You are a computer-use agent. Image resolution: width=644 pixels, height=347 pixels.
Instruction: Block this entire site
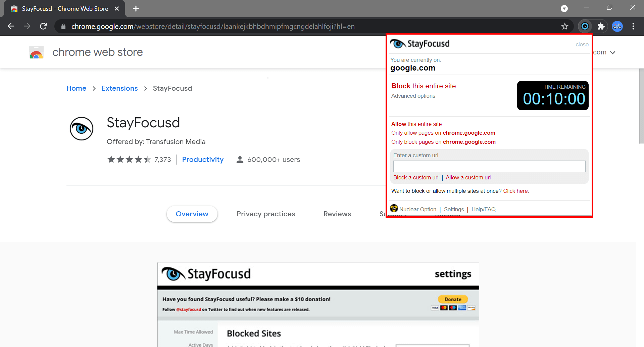point(424,86)
